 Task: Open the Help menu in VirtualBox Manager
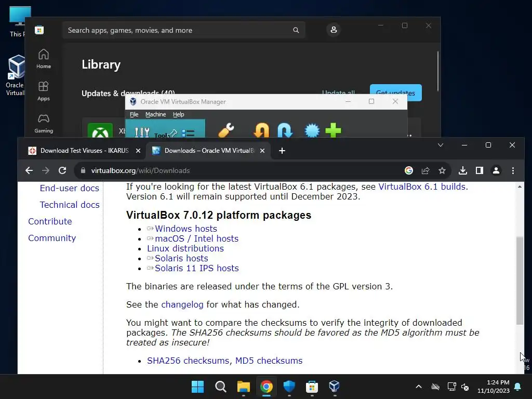(179, 114)
